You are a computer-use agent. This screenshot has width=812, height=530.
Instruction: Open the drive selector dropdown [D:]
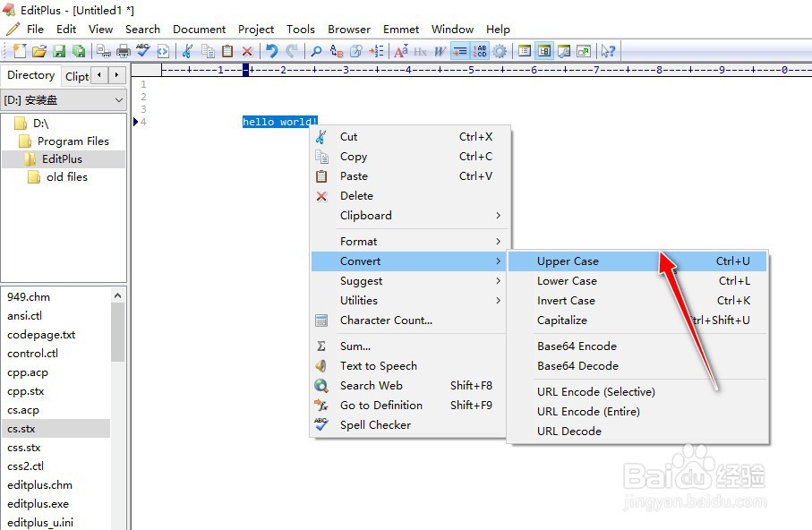click(64, 99)
